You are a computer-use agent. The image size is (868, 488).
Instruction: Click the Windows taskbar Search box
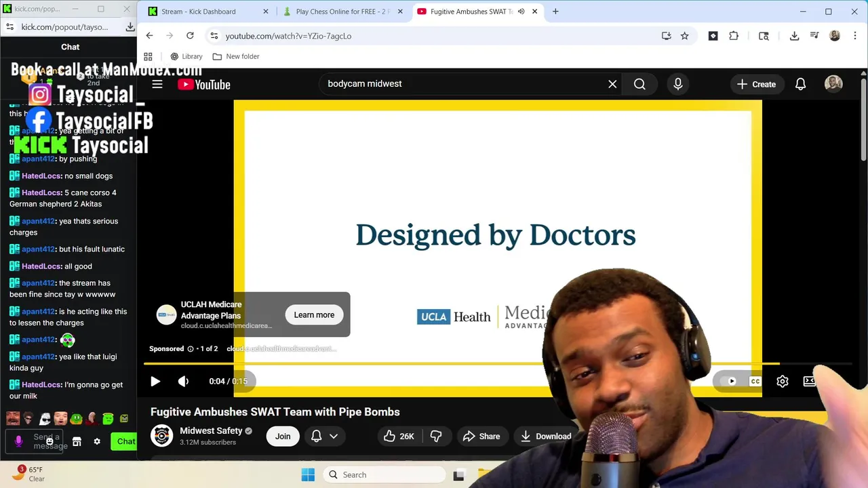point(386,474)
